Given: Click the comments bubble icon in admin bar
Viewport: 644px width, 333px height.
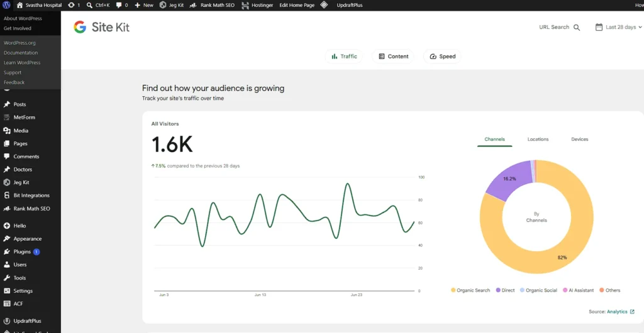Looking at the screenshot, I should coord(119,5).
